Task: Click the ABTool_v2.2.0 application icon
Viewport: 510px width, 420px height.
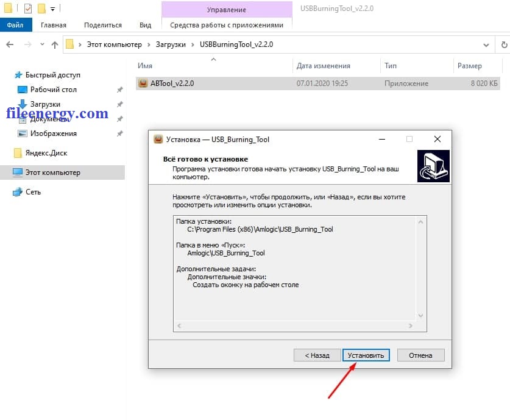Action: coord(143,84)
